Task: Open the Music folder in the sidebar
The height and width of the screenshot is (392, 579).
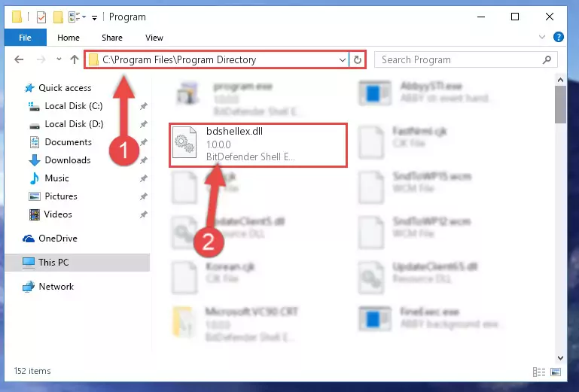Action: click(49, 178)
